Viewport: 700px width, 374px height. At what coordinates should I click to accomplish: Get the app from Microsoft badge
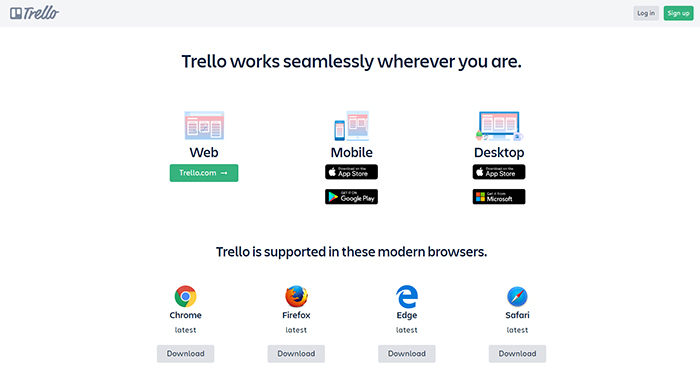tap(499, 197)
